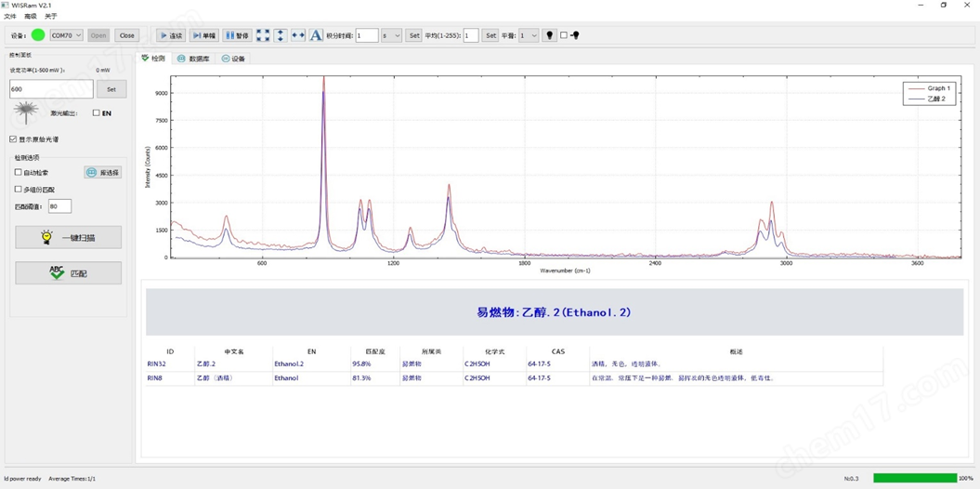
Task: Click the full-extent zoom icon in toolbar
Action: point(263,35)
